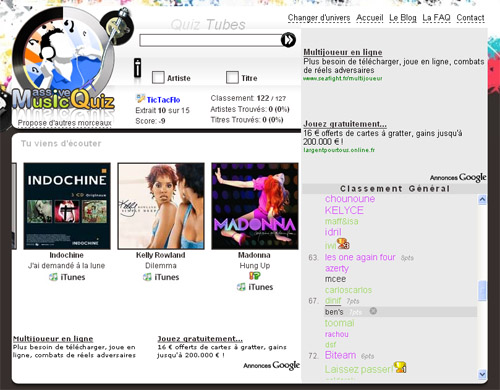500x390 pixels.
Task: Click the colored flag icon under Hung Up
Action: (x=255, y=276)
